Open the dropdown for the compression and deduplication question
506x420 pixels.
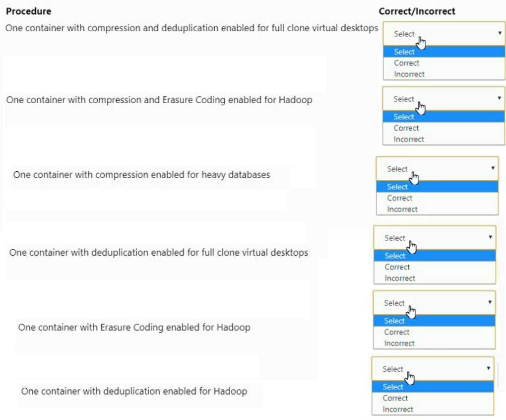coord(498,33)
